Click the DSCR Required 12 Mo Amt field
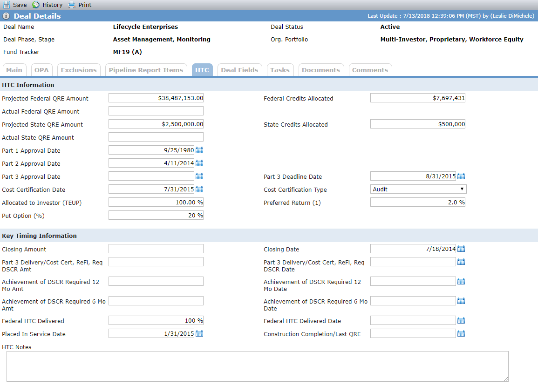This screenshot has height=392, width=538. tap(156, 282)
